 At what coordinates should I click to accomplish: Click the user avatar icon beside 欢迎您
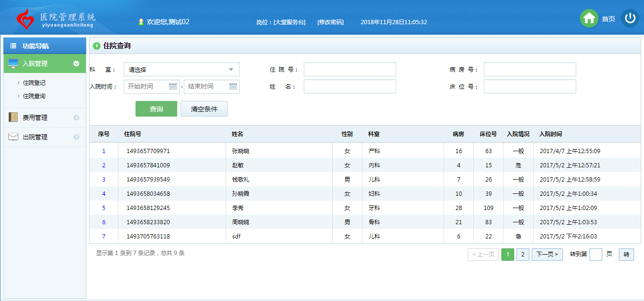[x=141, y=22]
